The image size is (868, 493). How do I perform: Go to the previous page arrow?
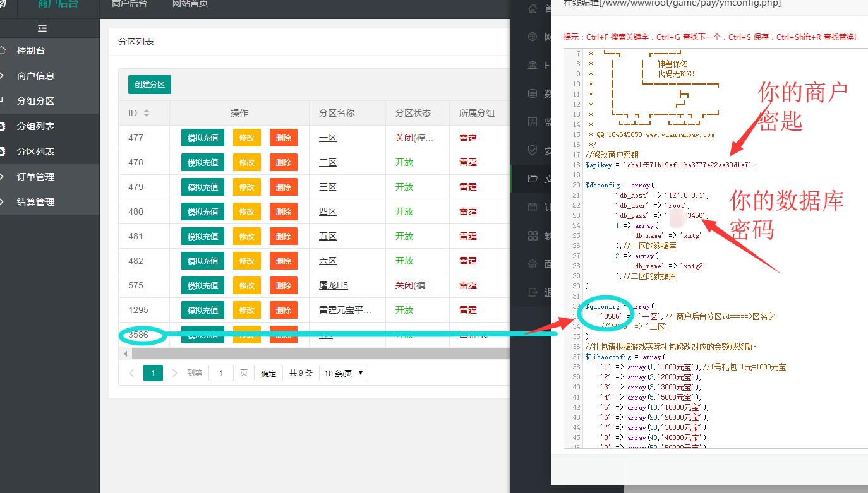(x=131, y=373)
